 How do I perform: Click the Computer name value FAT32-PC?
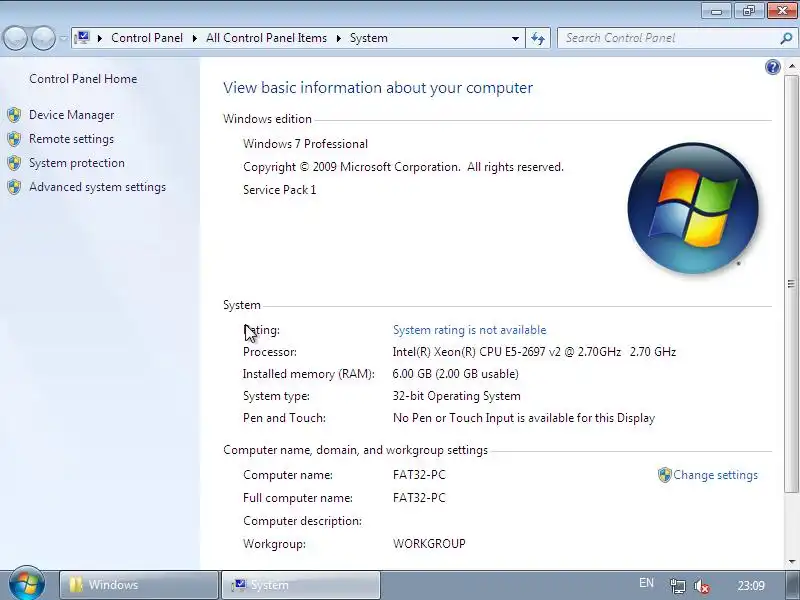pyautogui.click(x=419, y=475)
